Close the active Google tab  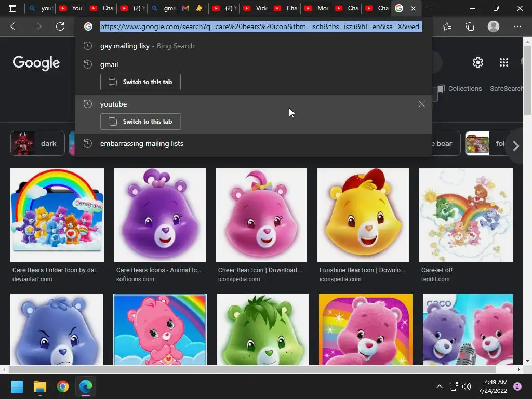pyautogui.click(x=413, y=8)
